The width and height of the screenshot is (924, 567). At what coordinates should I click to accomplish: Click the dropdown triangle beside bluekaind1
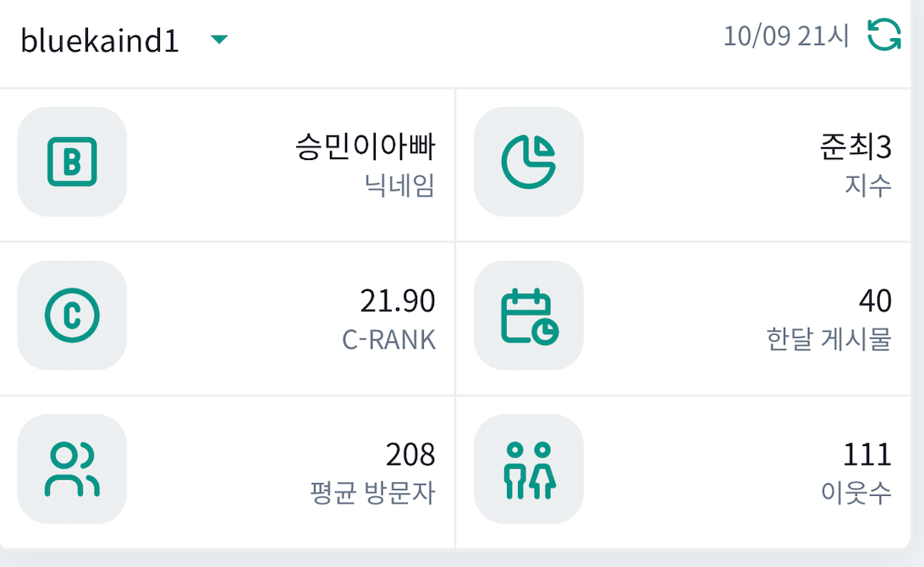coord(219,39)
